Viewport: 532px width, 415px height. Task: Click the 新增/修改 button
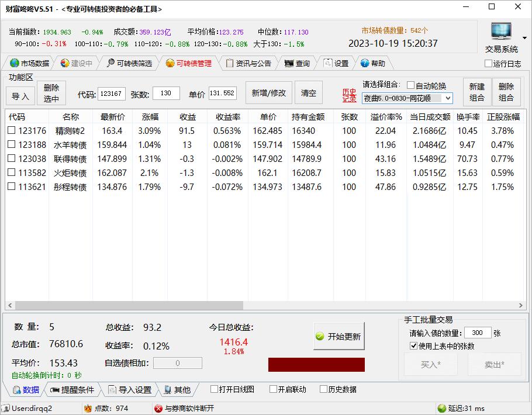[269, 94]
